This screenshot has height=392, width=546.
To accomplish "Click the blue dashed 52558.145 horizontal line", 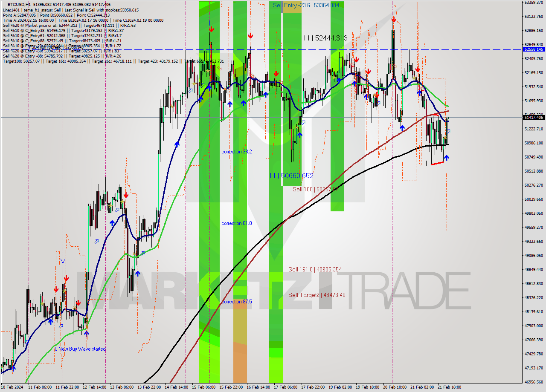I will point(261,49).
